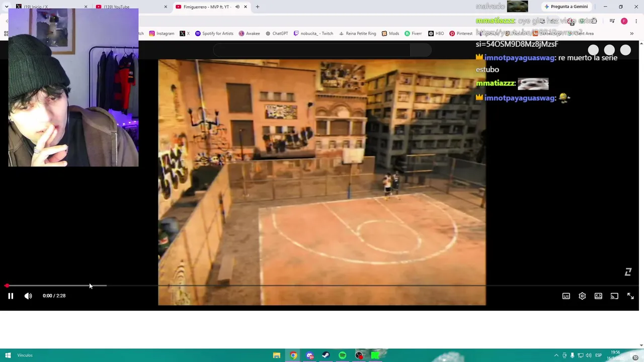Viewport: 644px width, 362px height.
Task: Open the Instagram bookmark
Action: pos(162,34)
